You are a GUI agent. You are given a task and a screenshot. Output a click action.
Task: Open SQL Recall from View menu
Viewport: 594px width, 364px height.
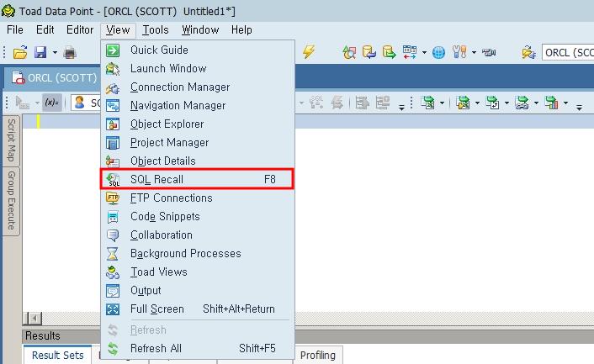[156, 179]
